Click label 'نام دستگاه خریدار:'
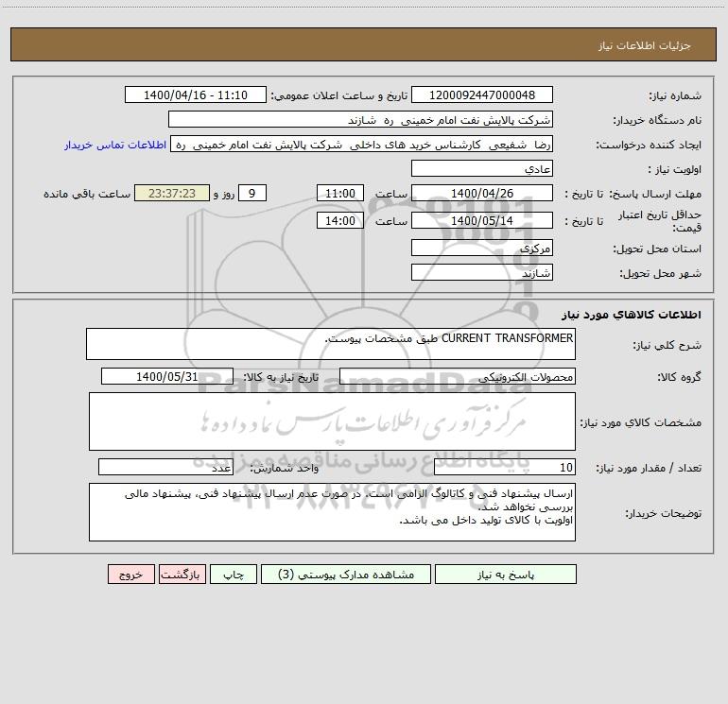The height and width of the screenshot is (704, 728). click(x=657, y=120)
